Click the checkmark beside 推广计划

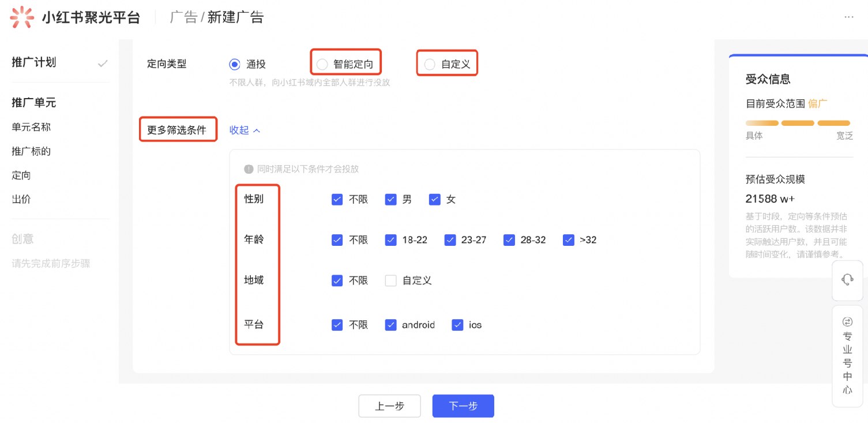[x=103, y=63]
